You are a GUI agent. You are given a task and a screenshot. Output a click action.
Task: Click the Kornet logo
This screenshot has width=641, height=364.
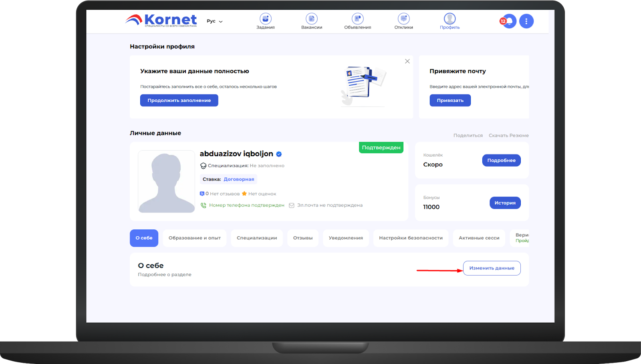point(161,20)
